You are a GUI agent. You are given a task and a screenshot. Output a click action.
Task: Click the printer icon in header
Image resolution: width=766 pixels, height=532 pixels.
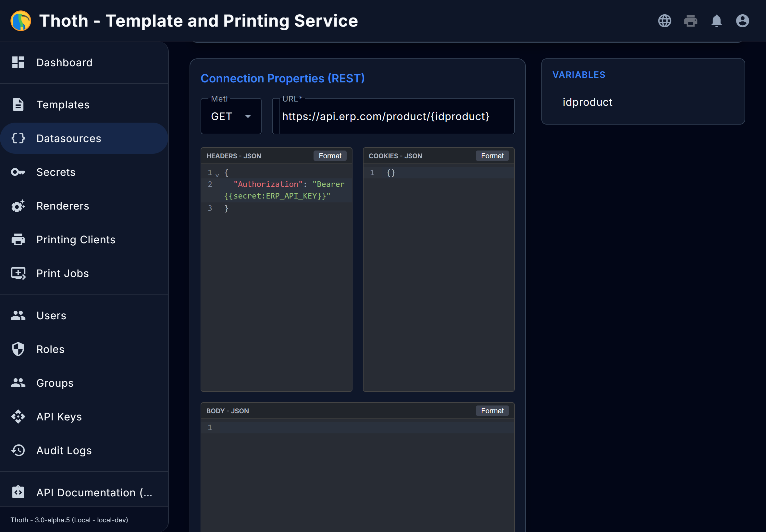(x=690, y=21)
